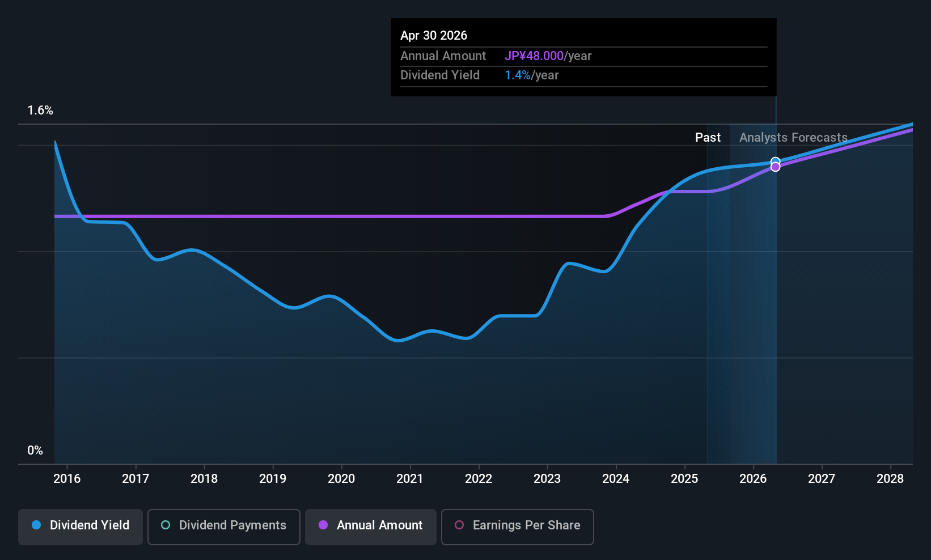931x560 pixels.
Task: Click the Analysts Forecasts label
Action: coord(793,138)
